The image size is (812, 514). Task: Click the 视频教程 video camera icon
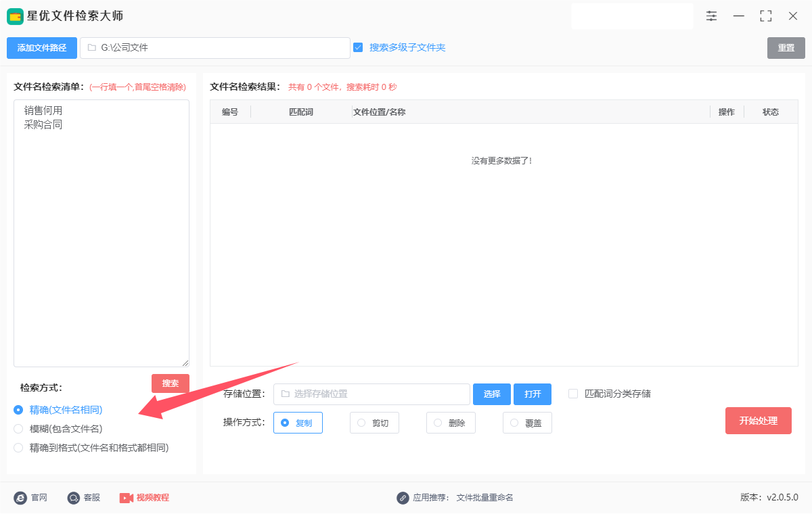click(x=126, y=498)
